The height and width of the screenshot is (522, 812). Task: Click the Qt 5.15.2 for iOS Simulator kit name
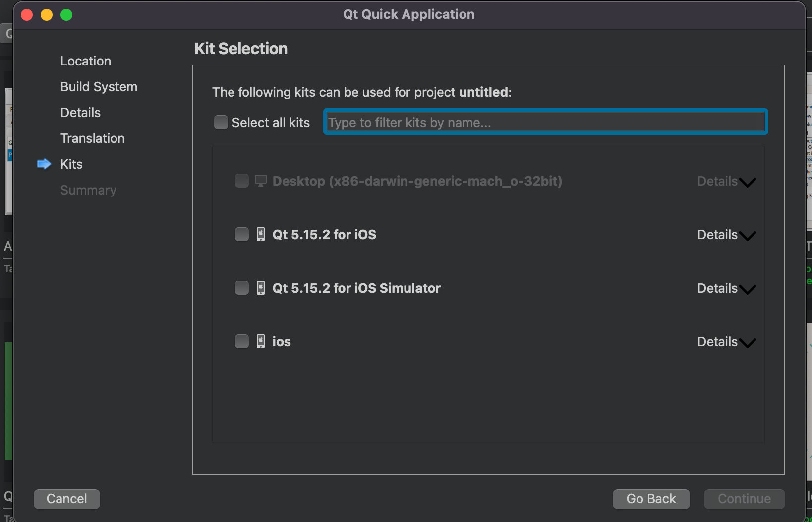[356, 288]
